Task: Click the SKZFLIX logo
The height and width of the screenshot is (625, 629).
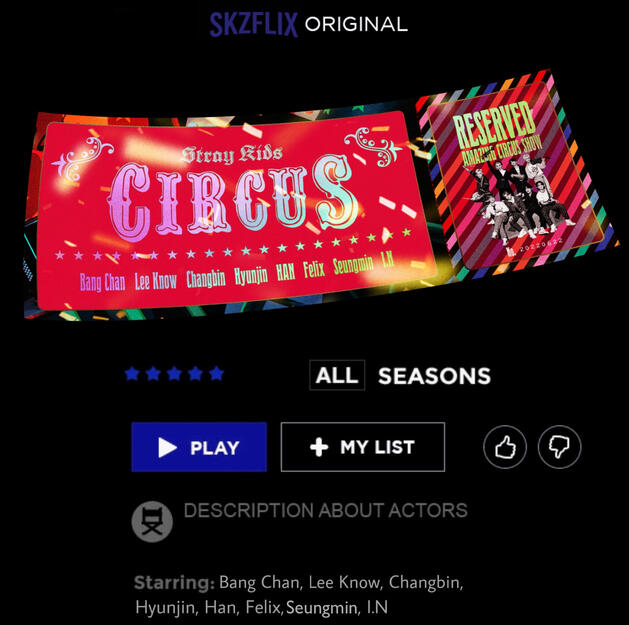Action: pos(254,24)
